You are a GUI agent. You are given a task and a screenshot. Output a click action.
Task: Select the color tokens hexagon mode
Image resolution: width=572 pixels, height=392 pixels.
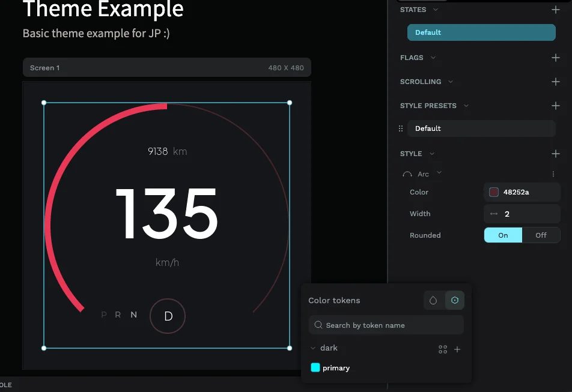coord(454,300)
